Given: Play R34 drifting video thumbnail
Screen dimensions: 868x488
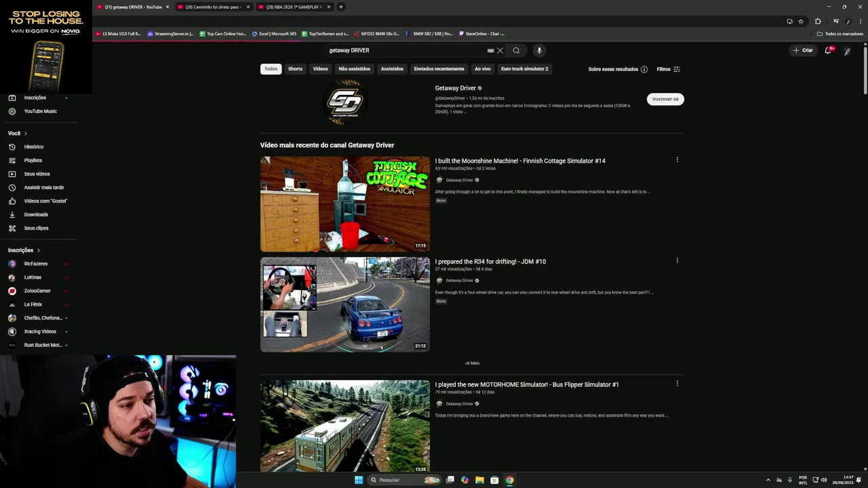Looking at the screenshot, I should tap(345, 304).
